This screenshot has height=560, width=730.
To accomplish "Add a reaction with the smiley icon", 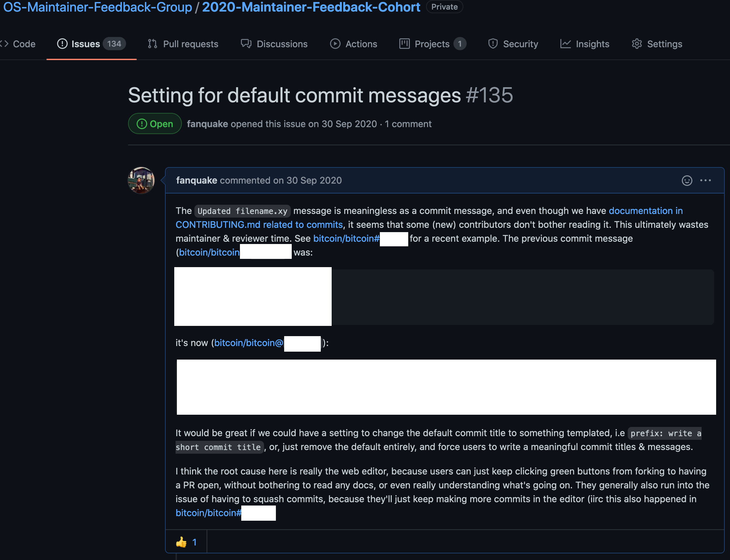I will 687,180.
